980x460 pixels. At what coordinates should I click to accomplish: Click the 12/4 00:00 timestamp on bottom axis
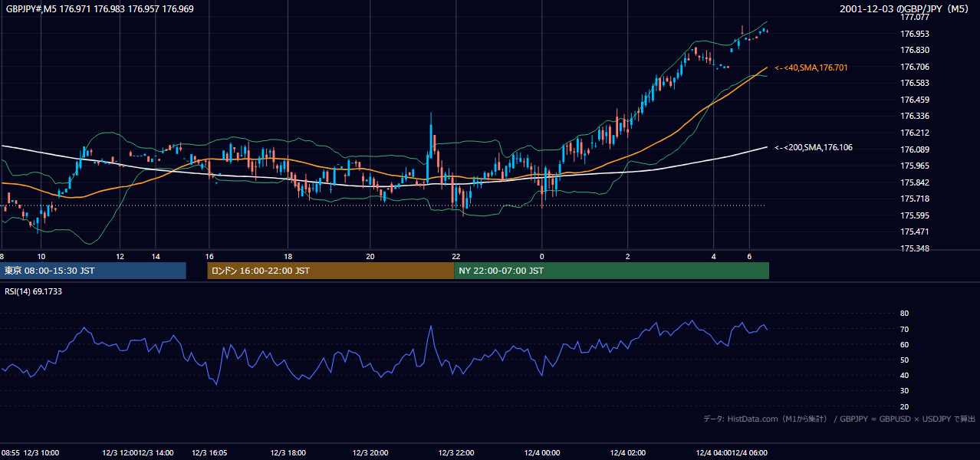coord(542,453)
